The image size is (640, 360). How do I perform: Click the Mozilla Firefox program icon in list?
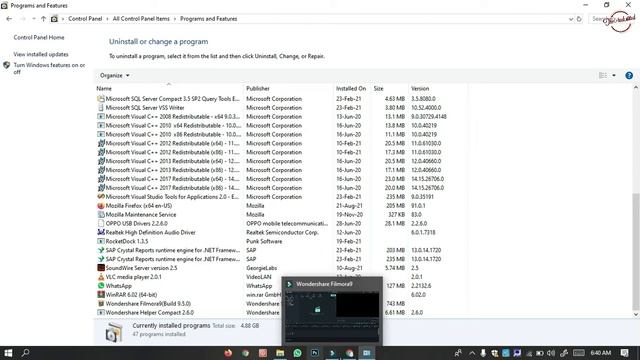pyautogui.click(x=101, y=206)
